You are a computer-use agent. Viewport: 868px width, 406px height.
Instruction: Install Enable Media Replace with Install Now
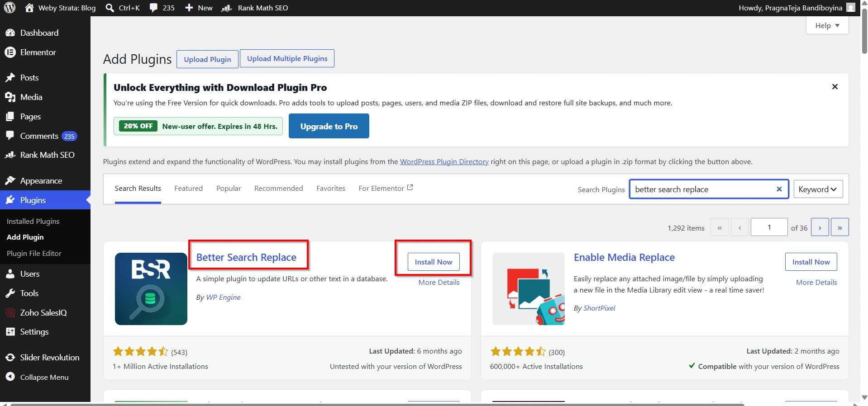(x=811, y=262)
